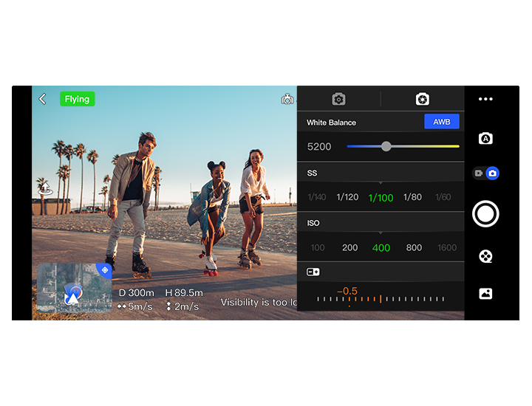Screen dimensions: 532x406
Task: Choose ISO 800 value
Action: pos(414,248)
